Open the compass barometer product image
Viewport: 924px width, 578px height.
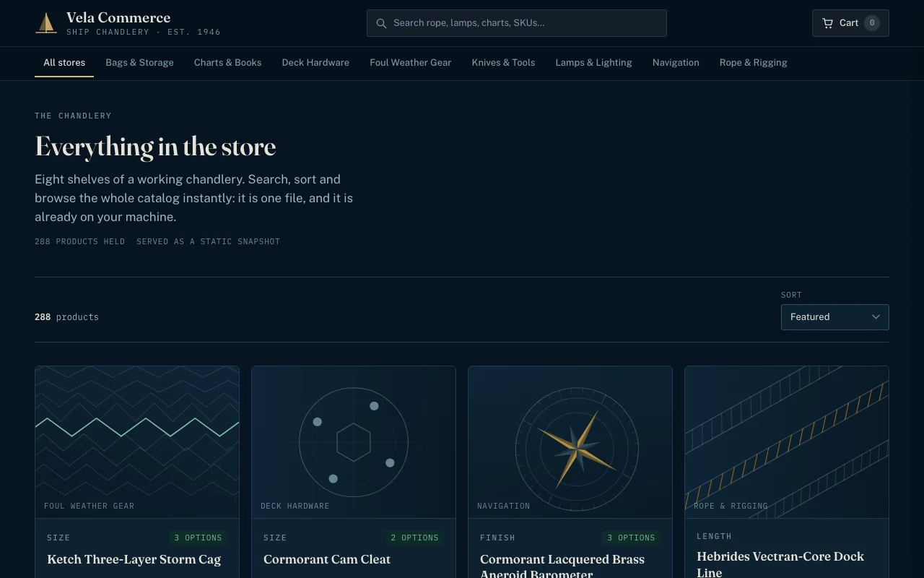click(570, 442)
